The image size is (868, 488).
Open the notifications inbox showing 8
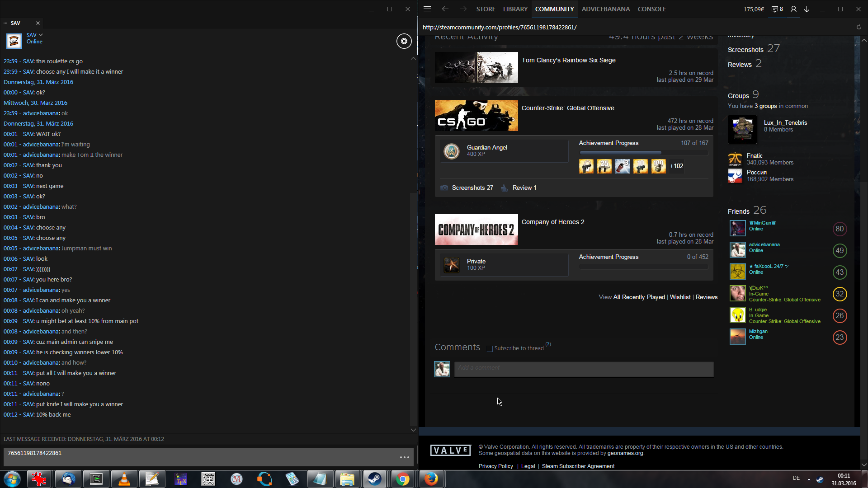(777, 9)
